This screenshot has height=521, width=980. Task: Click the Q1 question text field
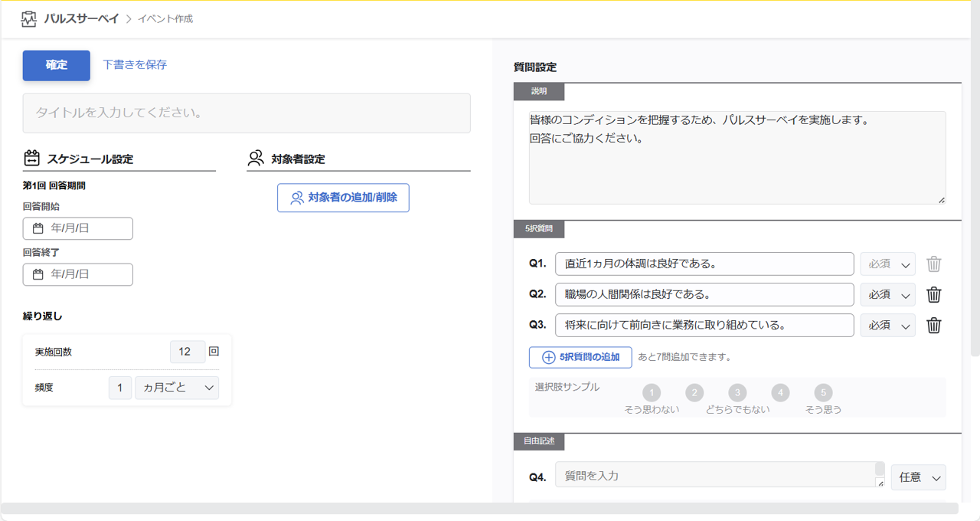click(704, 264)
